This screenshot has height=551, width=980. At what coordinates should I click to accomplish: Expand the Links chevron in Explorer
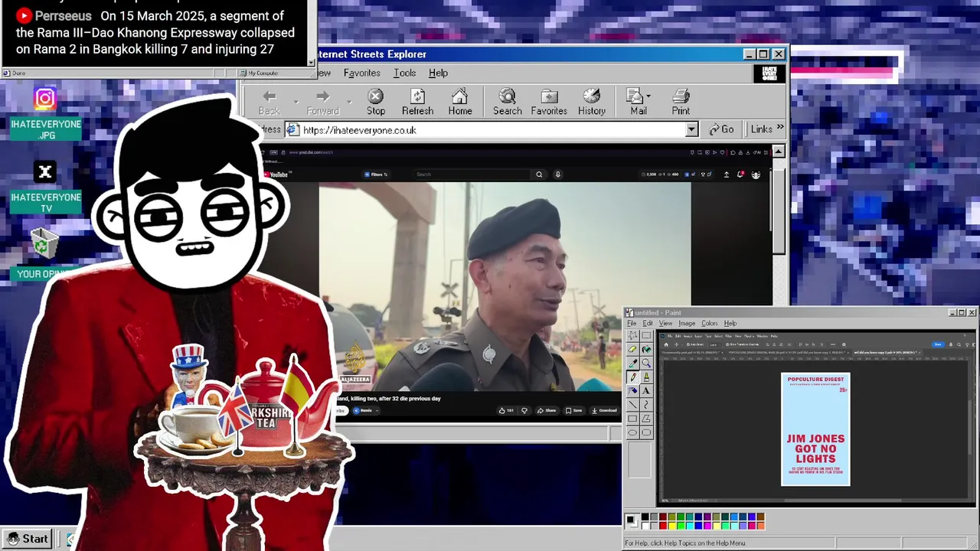(x=780, y=128)
